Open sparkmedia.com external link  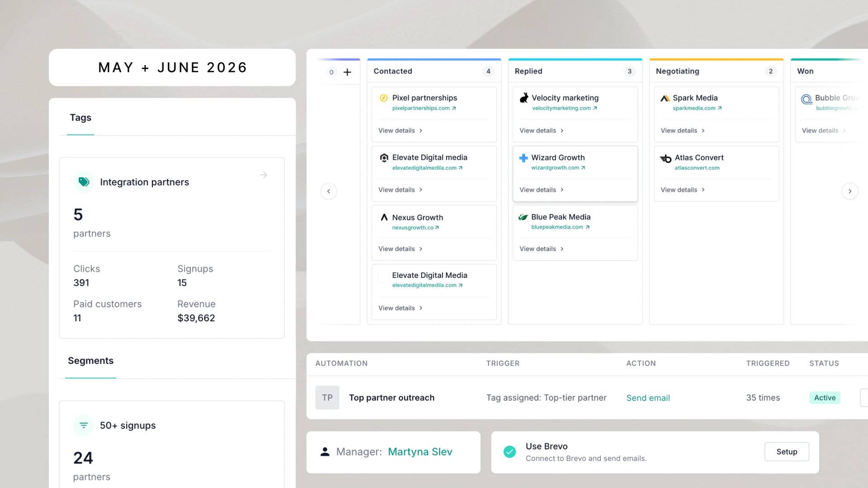pos(697,108)
